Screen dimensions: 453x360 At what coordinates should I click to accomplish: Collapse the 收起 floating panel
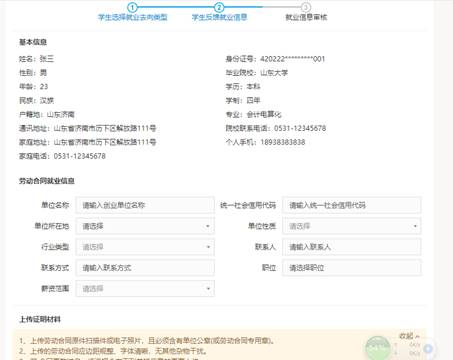tap(409, 336)
